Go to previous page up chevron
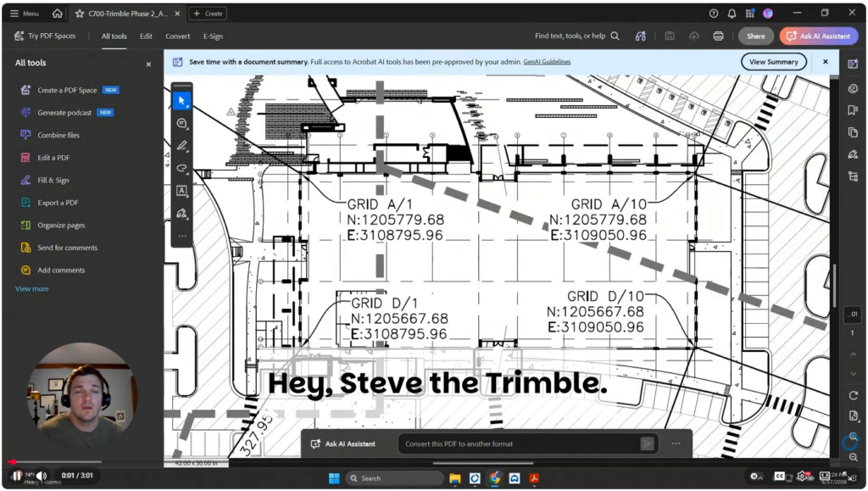Viewport: 868px width, 491px height. (x=853, y=354)
